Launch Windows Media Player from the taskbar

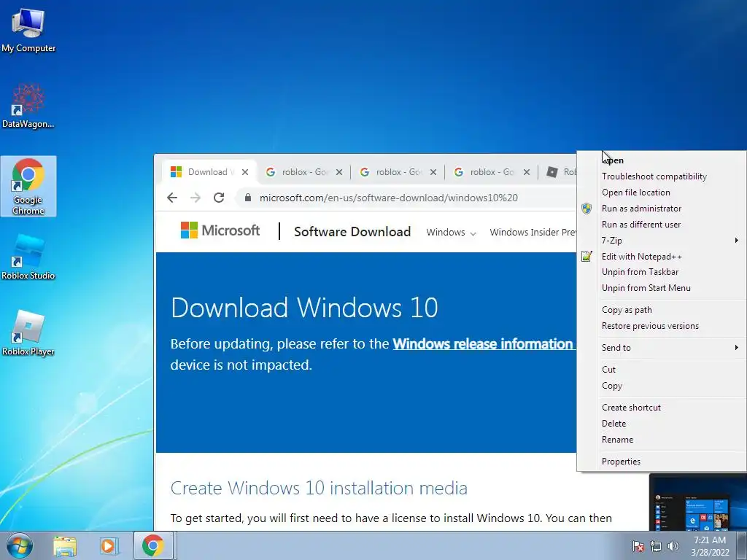pos(109,546)
